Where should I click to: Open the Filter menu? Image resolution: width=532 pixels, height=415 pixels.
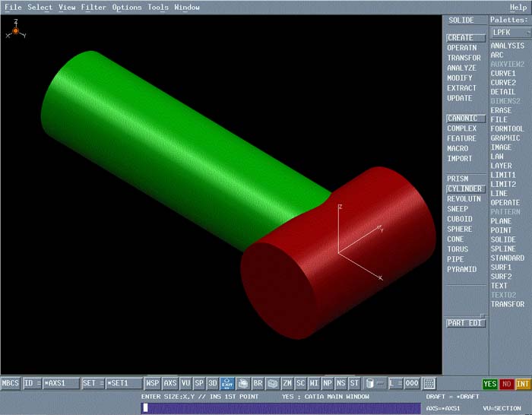coord(93,8)
